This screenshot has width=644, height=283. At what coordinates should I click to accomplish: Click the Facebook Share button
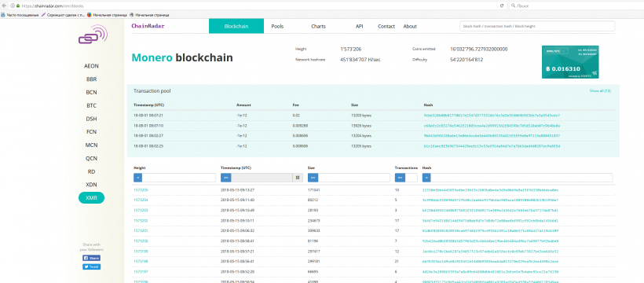pos(91,258)
